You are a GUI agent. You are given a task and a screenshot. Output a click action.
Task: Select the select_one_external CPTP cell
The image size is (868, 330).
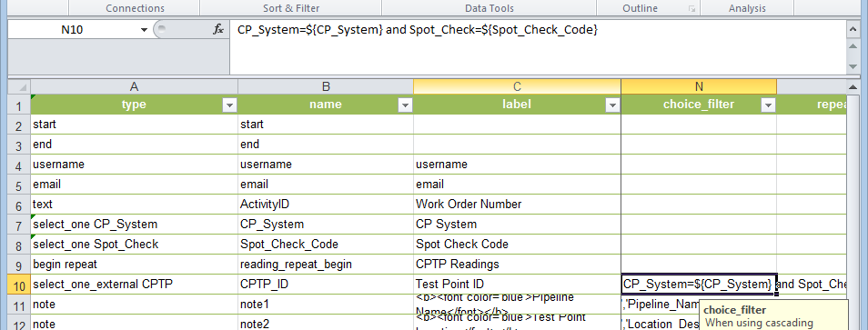tap(134, 285)
